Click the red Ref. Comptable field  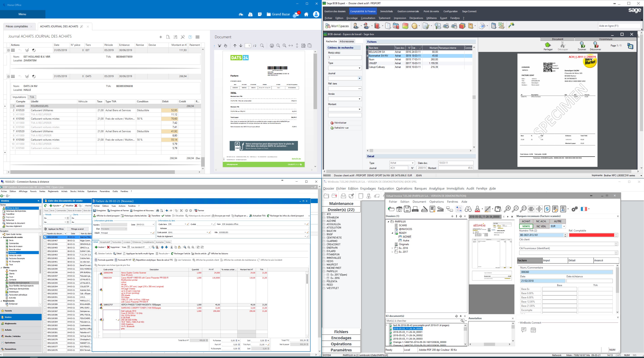592,235
